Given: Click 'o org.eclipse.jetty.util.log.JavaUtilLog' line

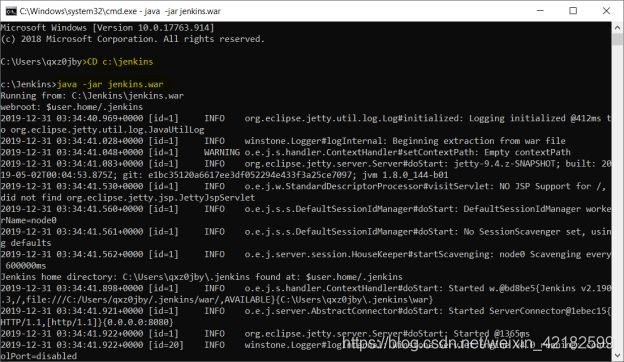Looking at the screenshot, I should (102, 130).
